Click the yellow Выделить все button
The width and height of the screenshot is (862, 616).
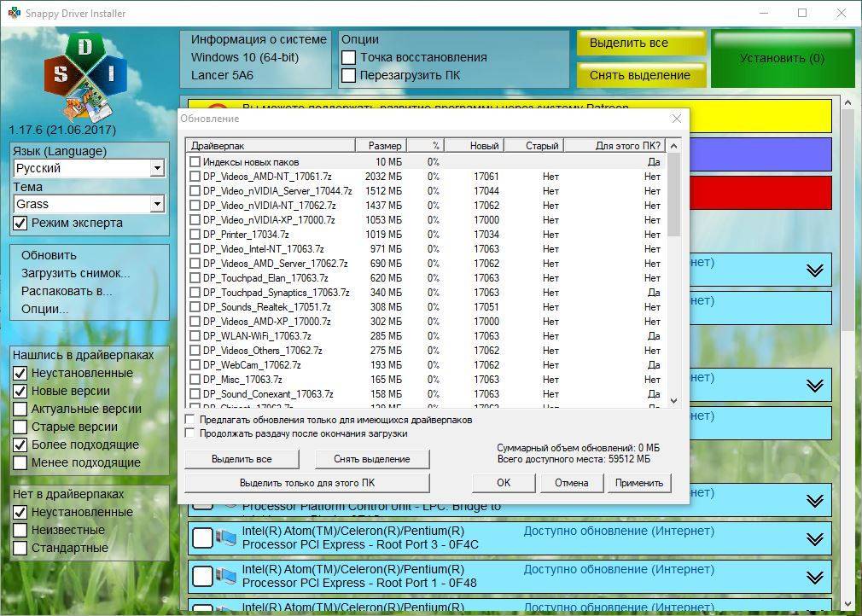pos(641,43)
